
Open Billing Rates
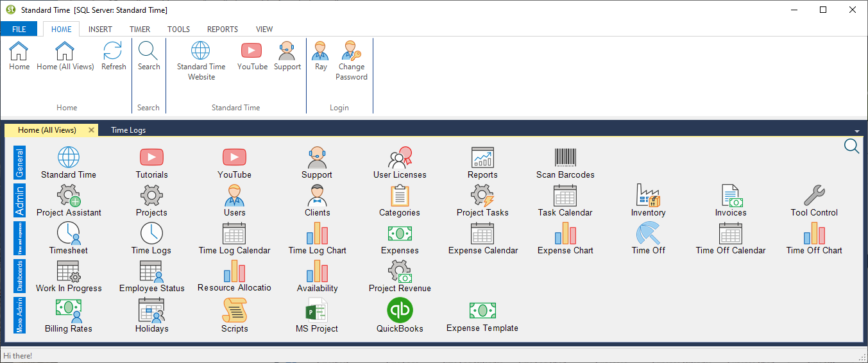(69, 316)
